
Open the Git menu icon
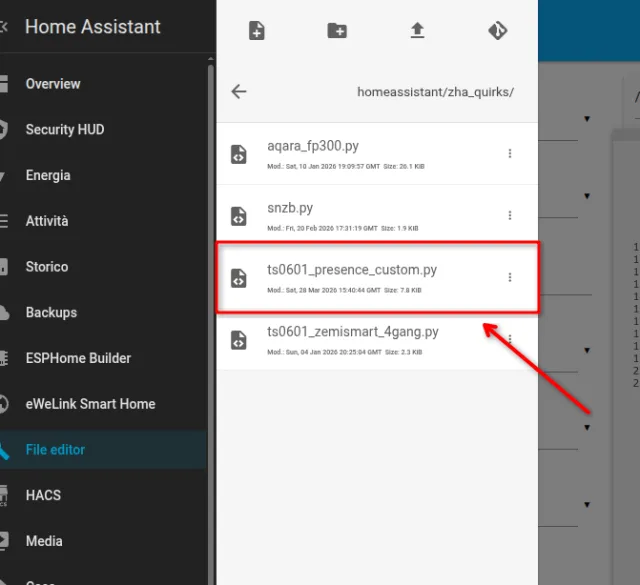(498, 31)
